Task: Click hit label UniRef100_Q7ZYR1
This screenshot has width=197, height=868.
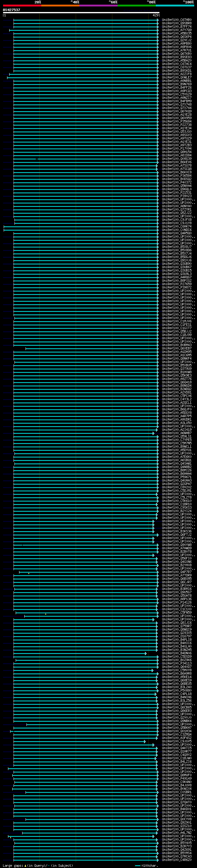Action: tap(177, 210)
